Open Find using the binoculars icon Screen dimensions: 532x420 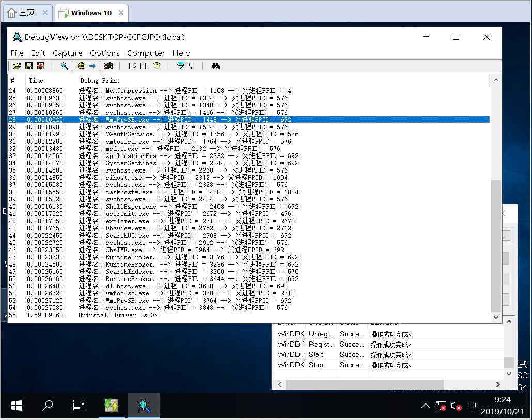215,66
